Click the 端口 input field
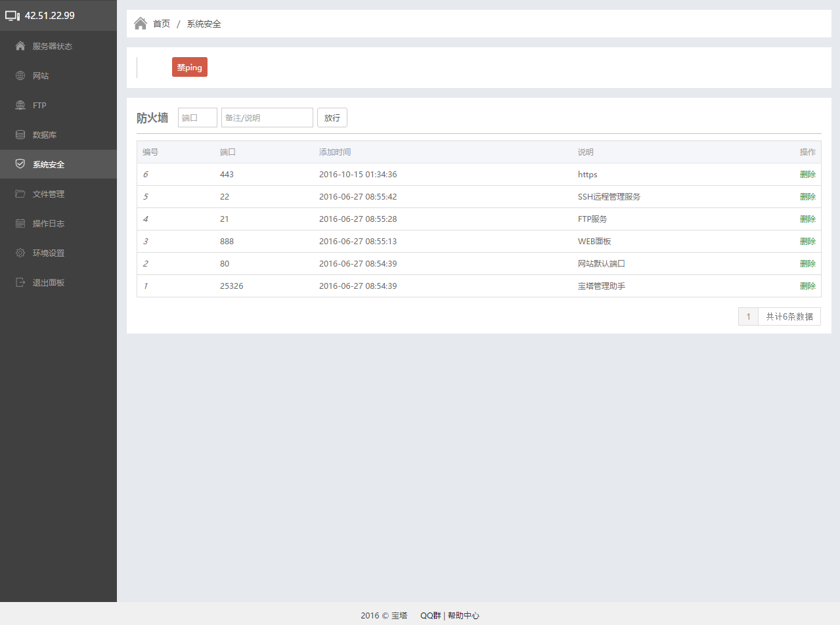 point(197,118)
